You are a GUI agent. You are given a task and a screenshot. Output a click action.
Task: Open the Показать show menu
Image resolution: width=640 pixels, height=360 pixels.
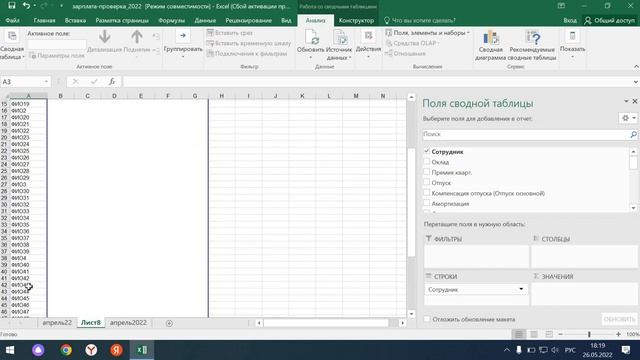572,44
